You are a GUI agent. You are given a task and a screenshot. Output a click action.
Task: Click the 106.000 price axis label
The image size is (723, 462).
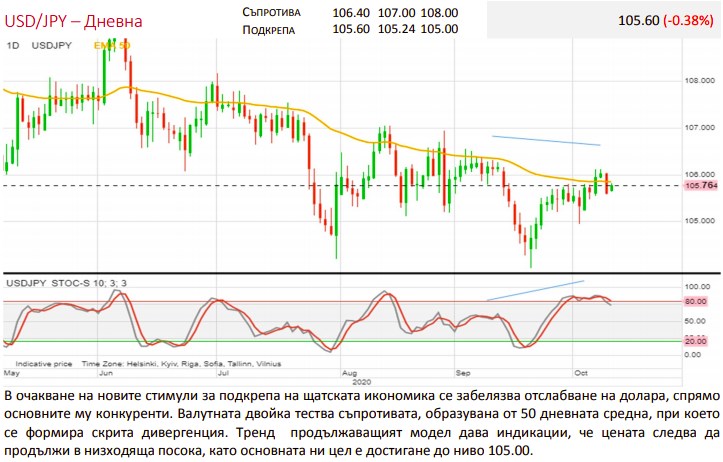700,174
